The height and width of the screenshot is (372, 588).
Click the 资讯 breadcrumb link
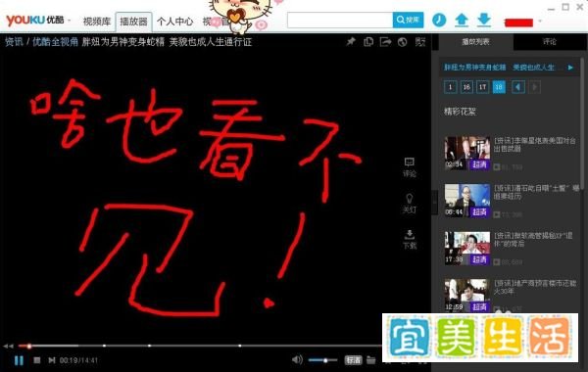14,42
